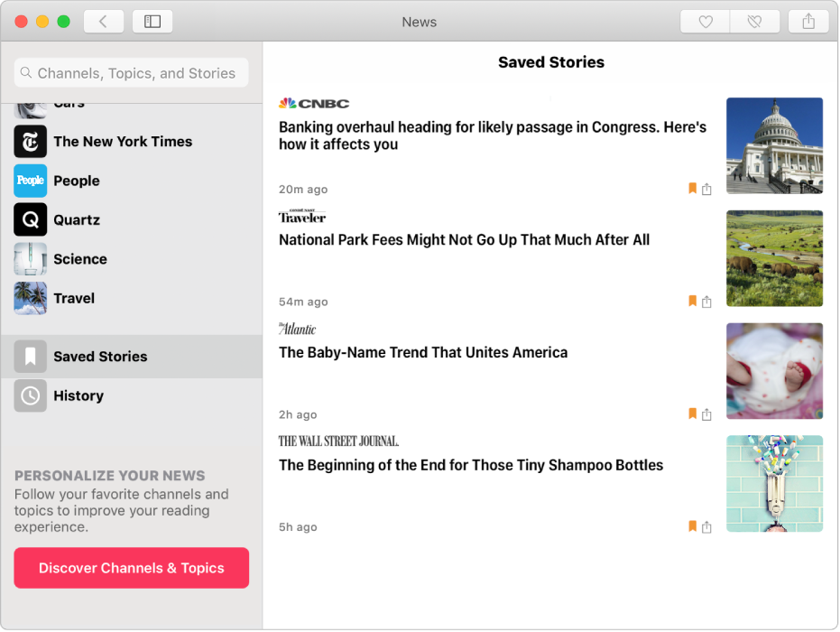Image resolution: width=840 pixels, height=632 pixels.
Task: Select the Science topic in sidebar
Action: 80,259
